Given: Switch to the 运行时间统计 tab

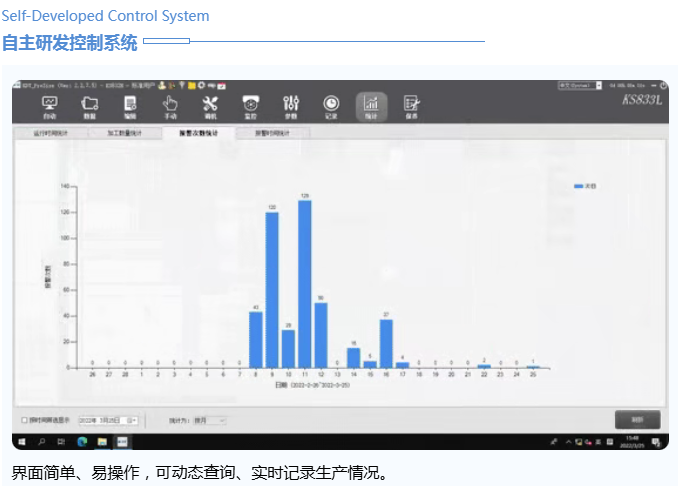Looking at the screenshot, I should pos(49,132).
